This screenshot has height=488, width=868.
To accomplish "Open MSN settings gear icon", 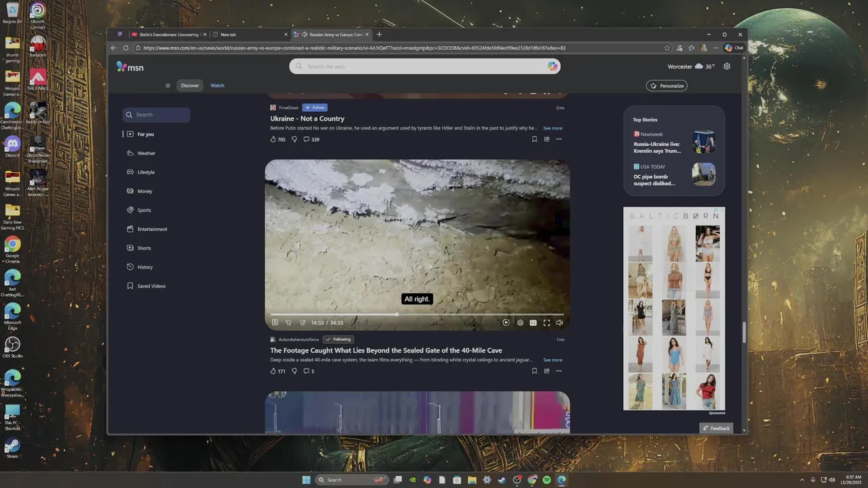I will point(727,66).
